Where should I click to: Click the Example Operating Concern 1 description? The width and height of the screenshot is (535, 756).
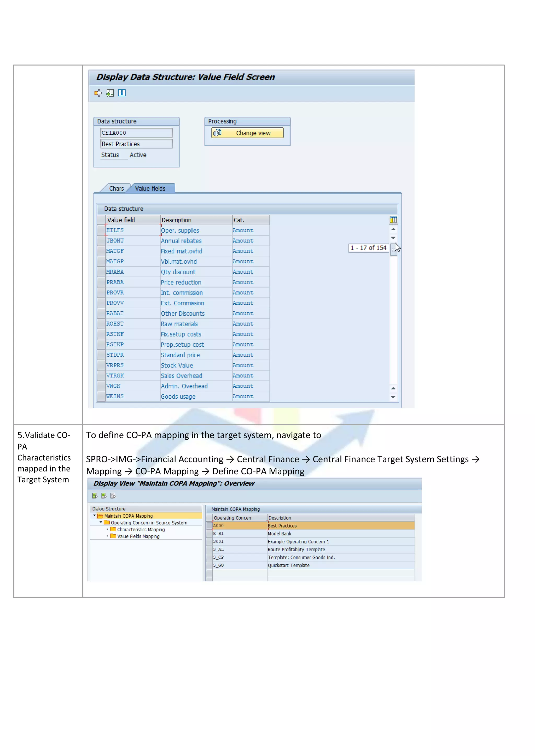click(299, 542)
